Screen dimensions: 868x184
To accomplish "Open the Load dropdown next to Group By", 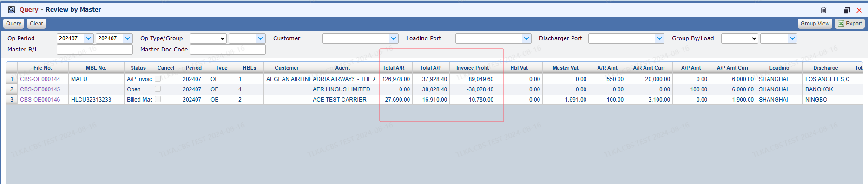I will (x=792, y=38).
